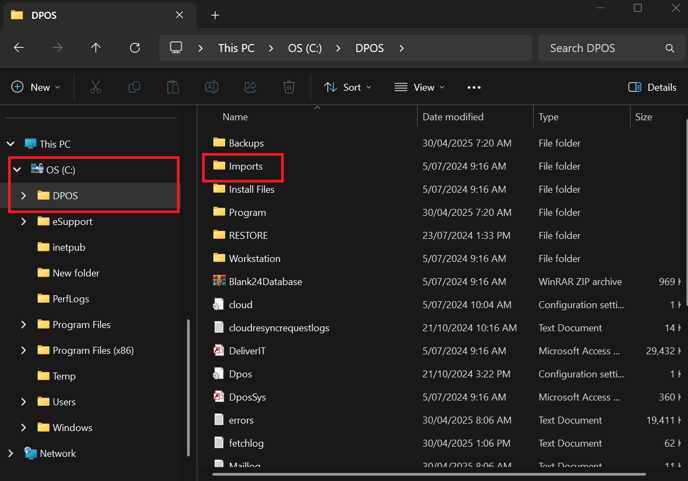Click the Copy icon in toolbar
Image resolution: width=688 pixels, height=481 pixels.
[x=134, y=87]
